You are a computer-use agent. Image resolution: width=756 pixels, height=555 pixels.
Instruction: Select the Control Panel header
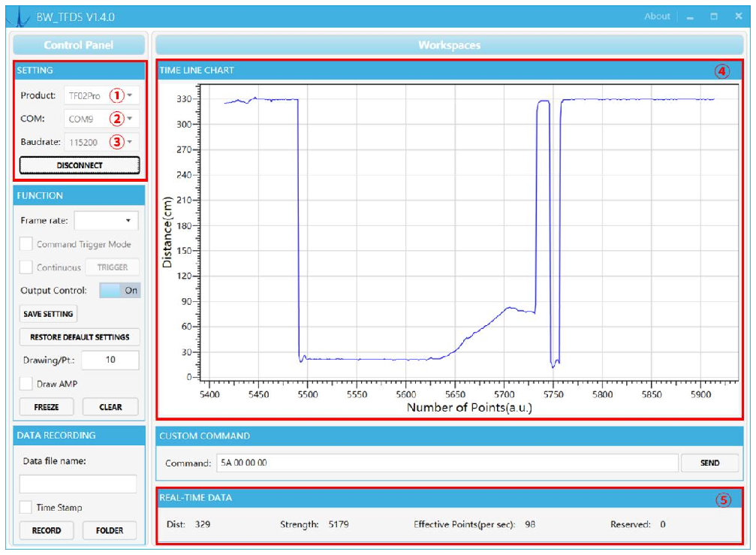click(79, 45)
